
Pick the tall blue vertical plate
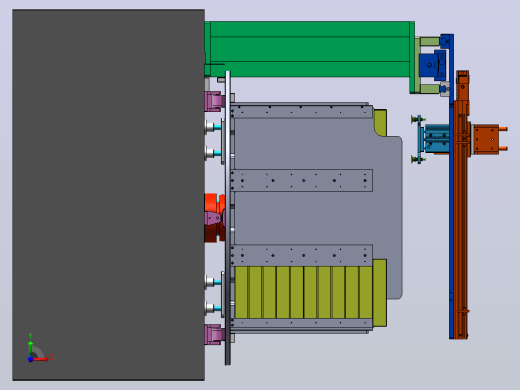click(451, 187)
